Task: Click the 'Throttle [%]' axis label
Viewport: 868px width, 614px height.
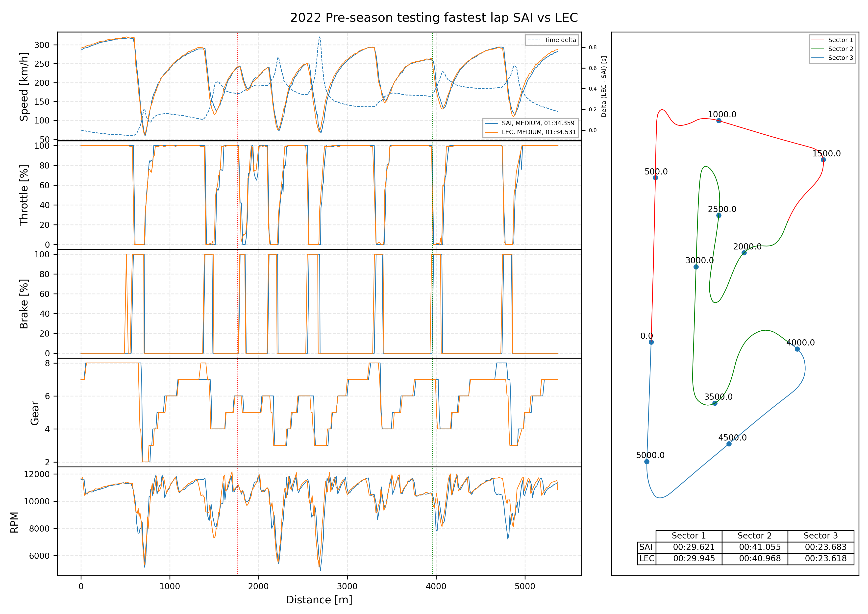Action: tap(24, 195)
